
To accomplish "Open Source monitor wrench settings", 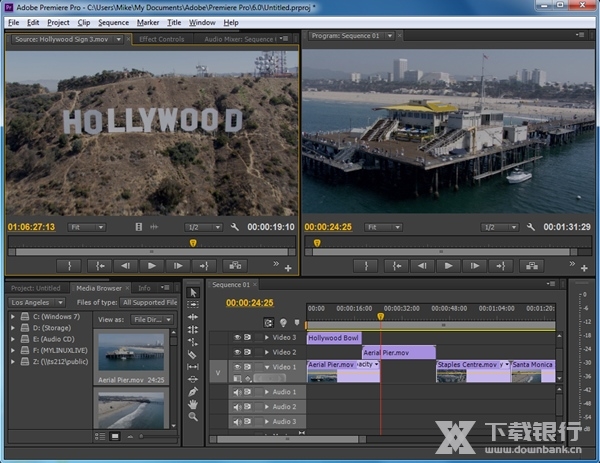I will (234, 227).
